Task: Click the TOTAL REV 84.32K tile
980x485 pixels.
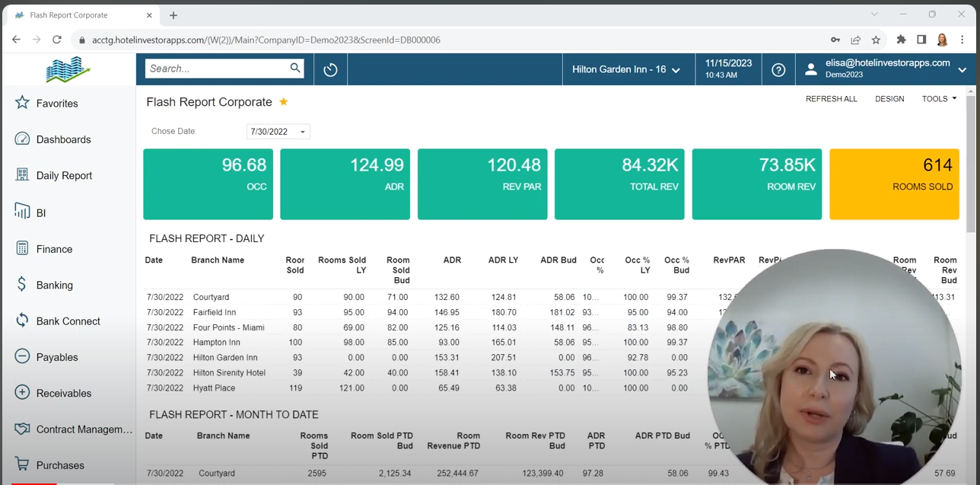Action: tap(619, 184)
